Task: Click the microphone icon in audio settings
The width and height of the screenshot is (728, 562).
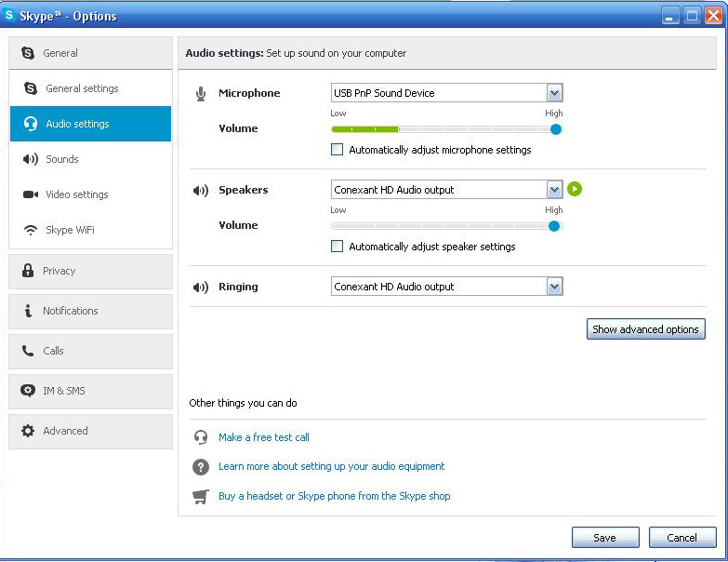Action: click(201, 94)
